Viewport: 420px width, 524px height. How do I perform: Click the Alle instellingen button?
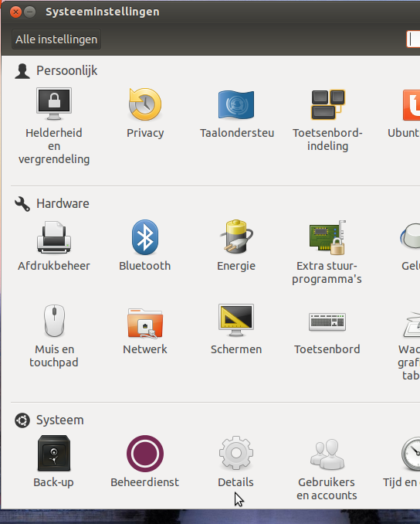pos(56,39)
